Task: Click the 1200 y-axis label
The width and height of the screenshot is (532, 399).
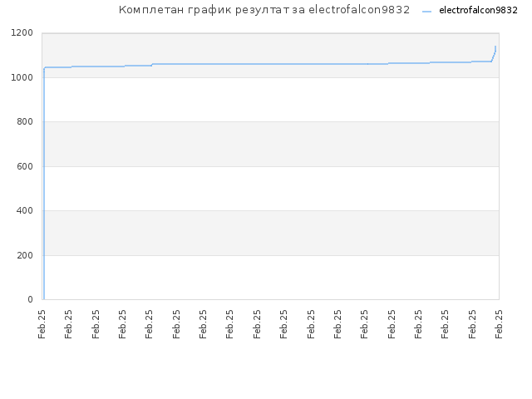Action: pyautogui.click(x=22, y=33)
